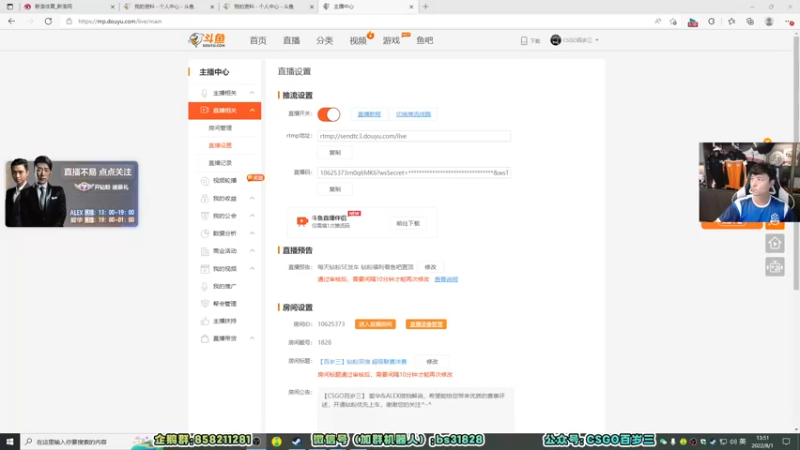Click the Windows taskbar search box
The height and width of the screenshot is (450, 800).
click(77, 441)
